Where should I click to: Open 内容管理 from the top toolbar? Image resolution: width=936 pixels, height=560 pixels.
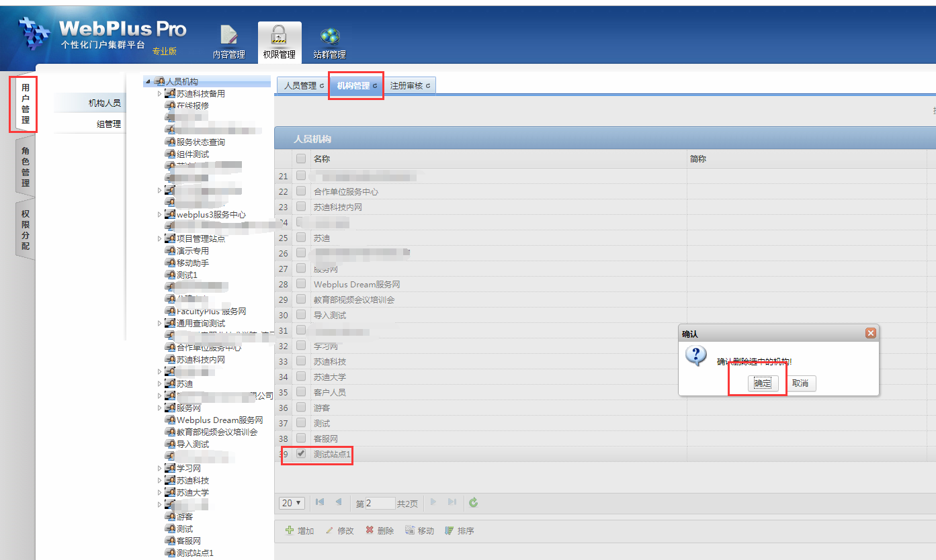point(229,35)
